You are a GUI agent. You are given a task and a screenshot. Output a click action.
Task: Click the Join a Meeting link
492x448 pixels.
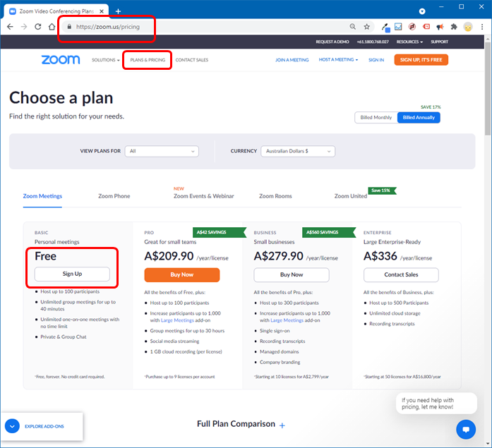pyautogui.click(x=292, y=60)
